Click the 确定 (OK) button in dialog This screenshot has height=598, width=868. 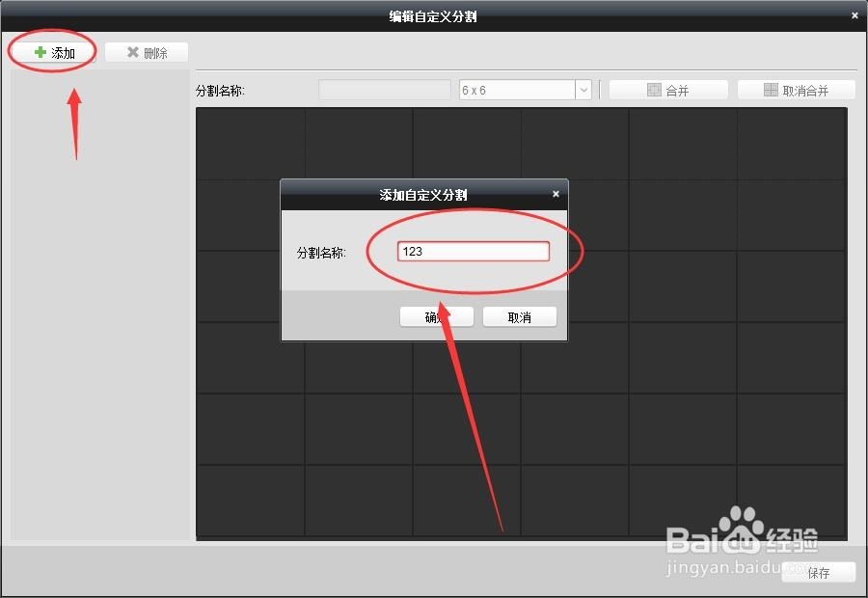pyautogui.click(x=436, y=316)
